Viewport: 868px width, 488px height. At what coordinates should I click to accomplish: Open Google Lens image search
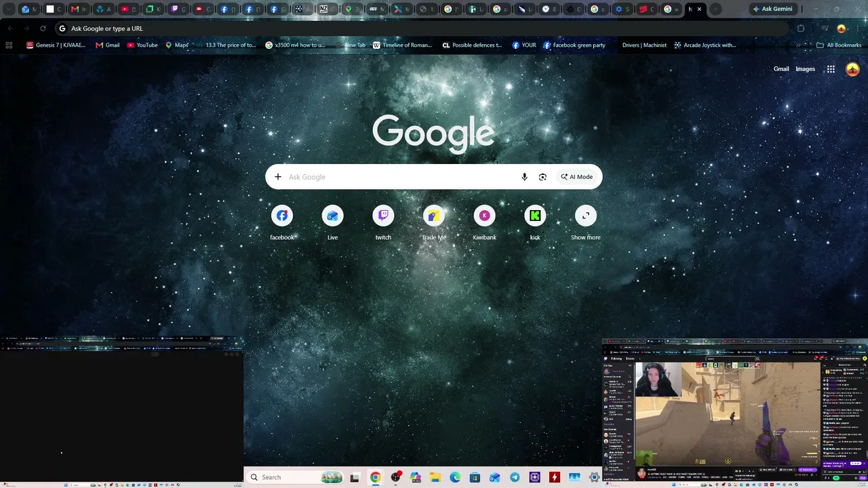542,177
